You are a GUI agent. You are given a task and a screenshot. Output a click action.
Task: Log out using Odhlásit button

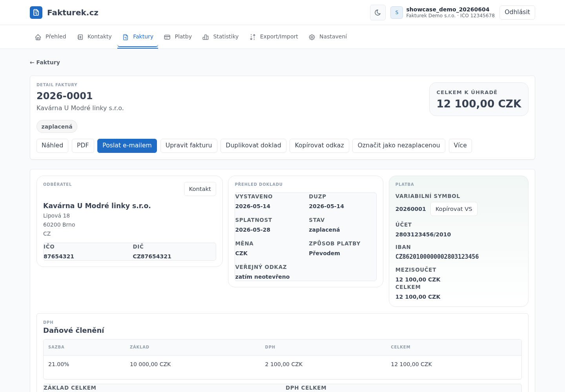(x=517, y=13)
